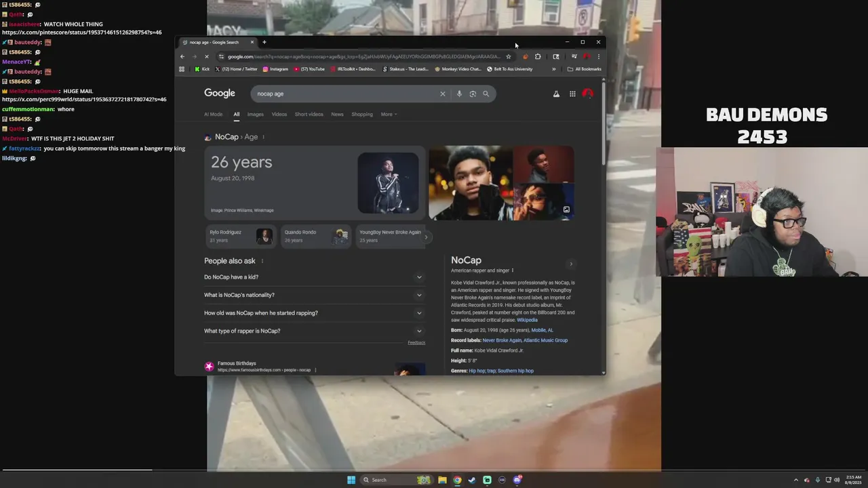The image size is (868, 488).
Task: Open File Explorer from the taskbar
Action: coord(442,480)
